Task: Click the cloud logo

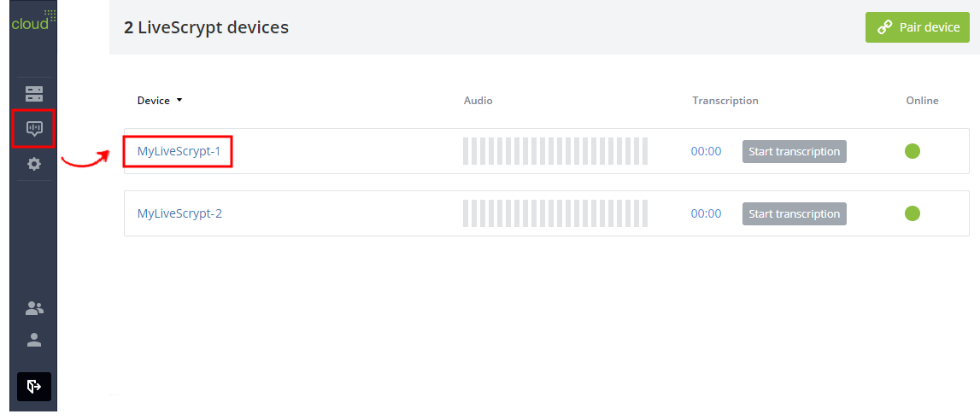Action: [x=34, y=20]
